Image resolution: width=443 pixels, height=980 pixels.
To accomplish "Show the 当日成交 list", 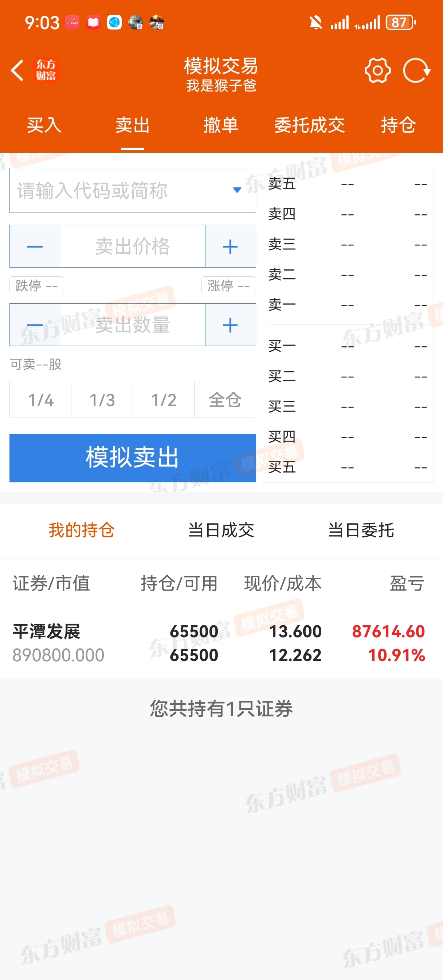I will [x=221, y=530].
